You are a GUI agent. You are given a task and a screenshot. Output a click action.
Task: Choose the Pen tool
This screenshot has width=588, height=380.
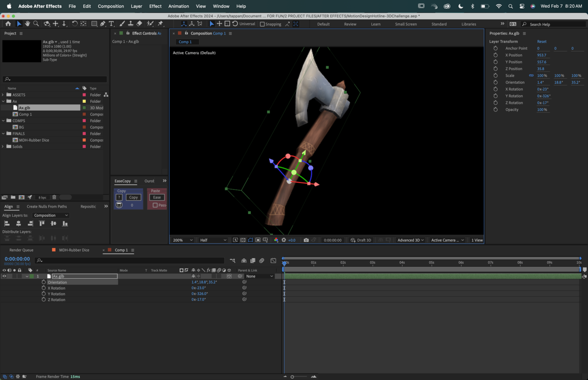point(103,24)
